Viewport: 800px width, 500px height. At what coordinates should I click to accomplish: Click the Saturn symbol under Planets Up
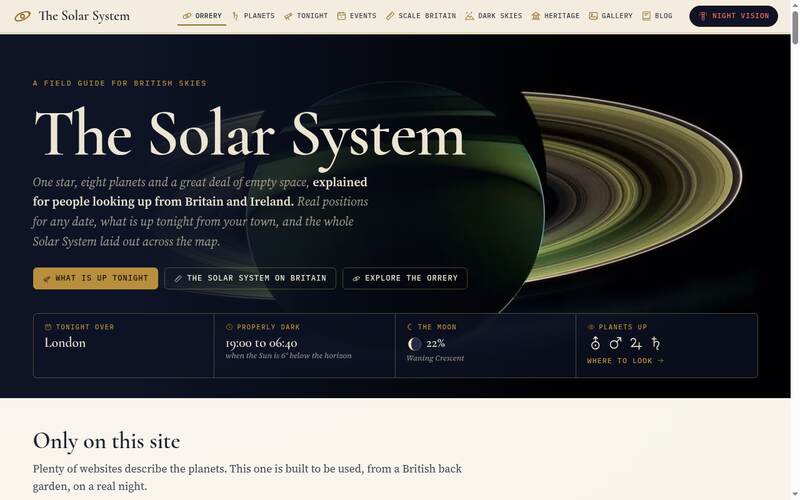656,343
